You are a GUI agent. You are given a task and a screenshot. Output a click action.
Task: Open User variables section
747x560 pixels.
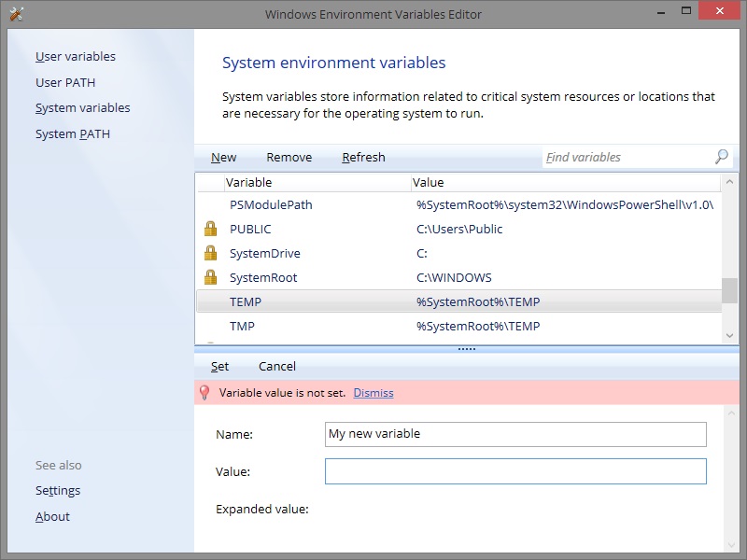76,56
